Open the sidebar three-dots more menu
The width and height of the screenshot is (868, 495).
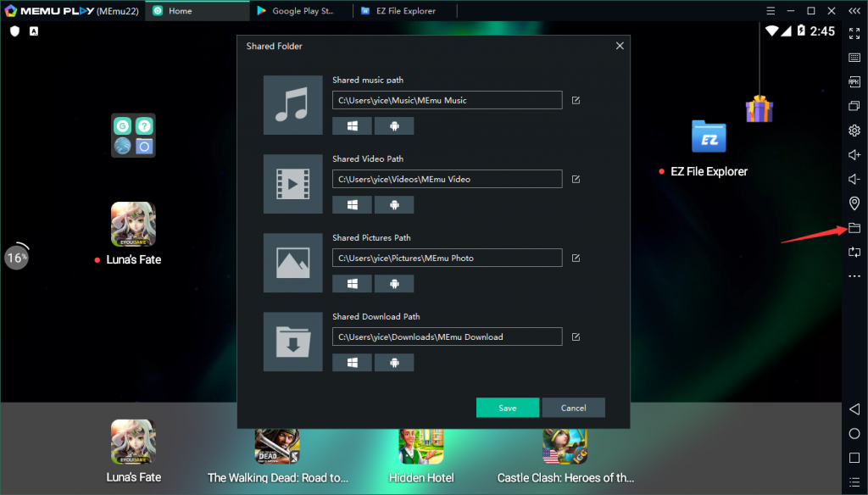(854, 276)
